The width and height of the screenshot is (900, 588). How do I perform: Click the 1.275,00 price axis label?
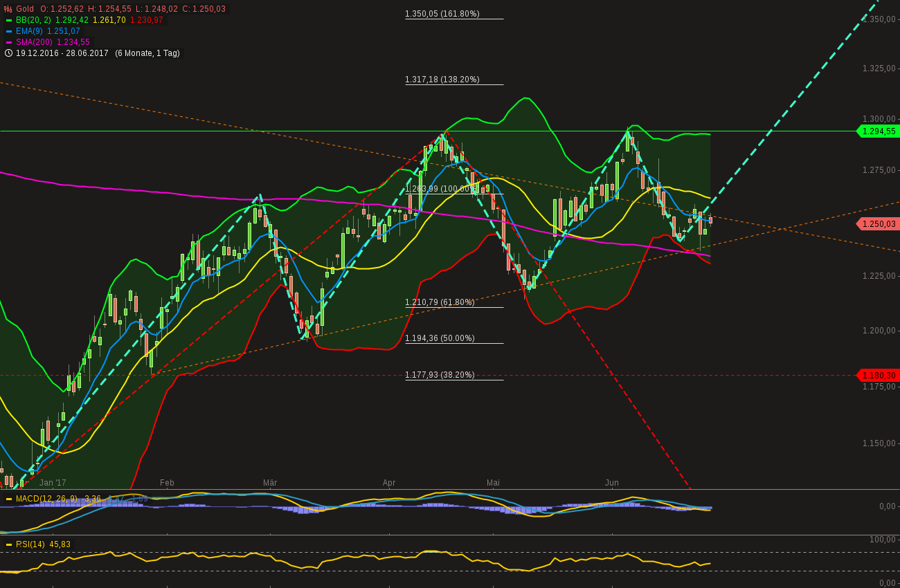point(879,170)
